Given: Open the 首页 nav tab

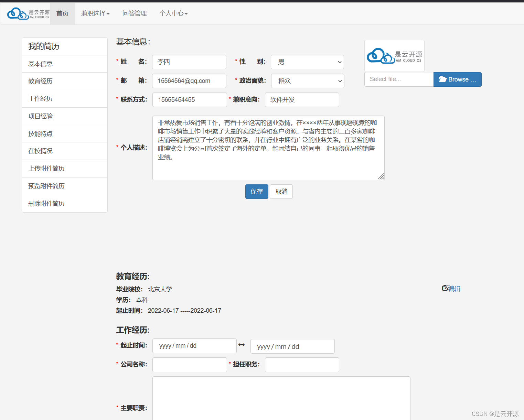Looking at the screenshot, I should click(x=62, y=13).
